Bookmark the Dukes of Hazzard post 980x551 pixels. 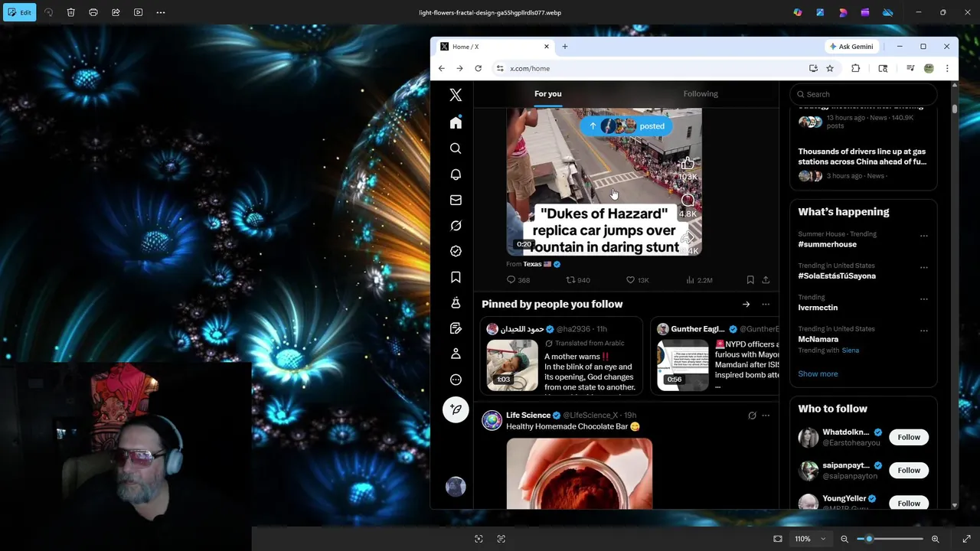[x=750, y=280]
